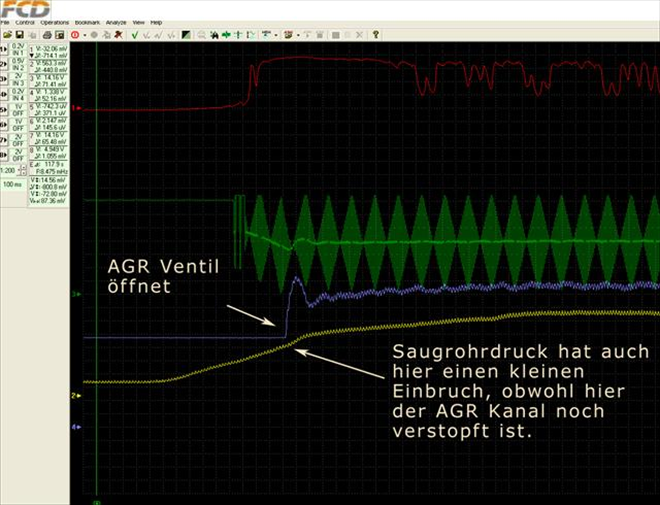This screenshot has width=660, height=505.
Task: Click the 1:200 scale spinner arrows
Action: pos(25,172)
